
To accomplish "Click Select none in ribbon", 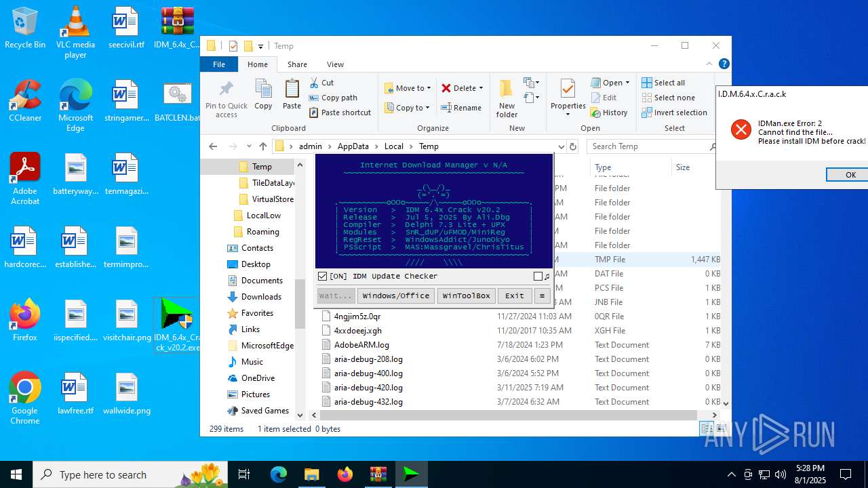I will [669, 98].
